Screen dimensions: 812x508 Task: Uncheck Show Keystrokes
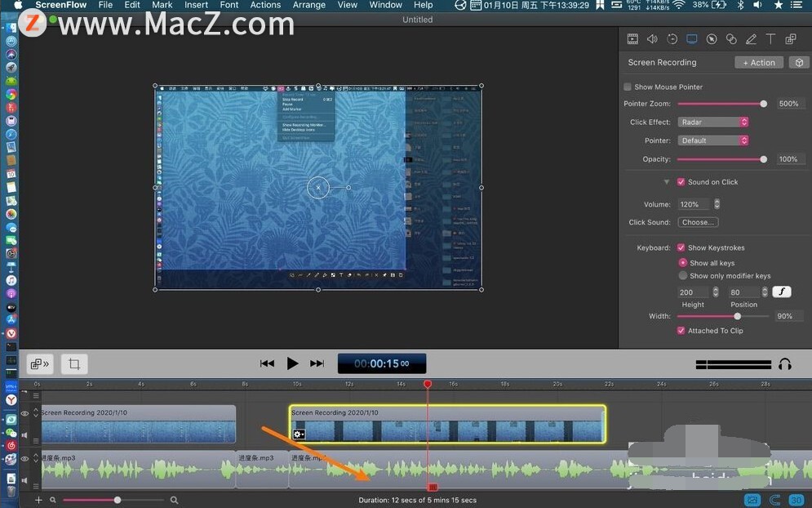point(681,247)
